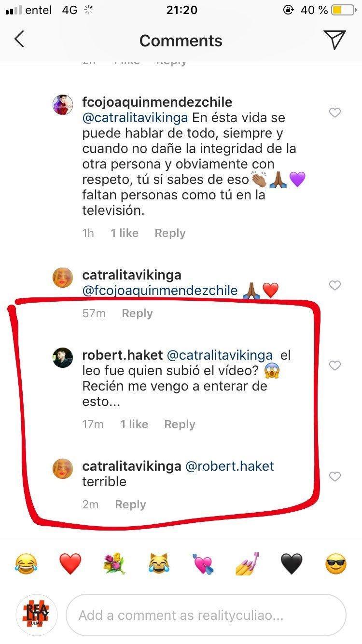Reply to robert.haket's comment
This screenshot has width=362, height=644.
pos(180,424)
